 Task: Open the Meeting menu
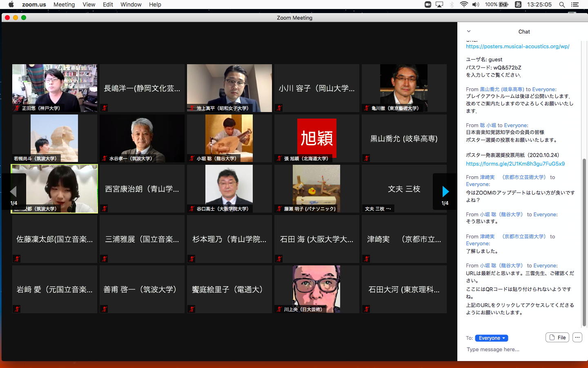[x=64, y=4]
